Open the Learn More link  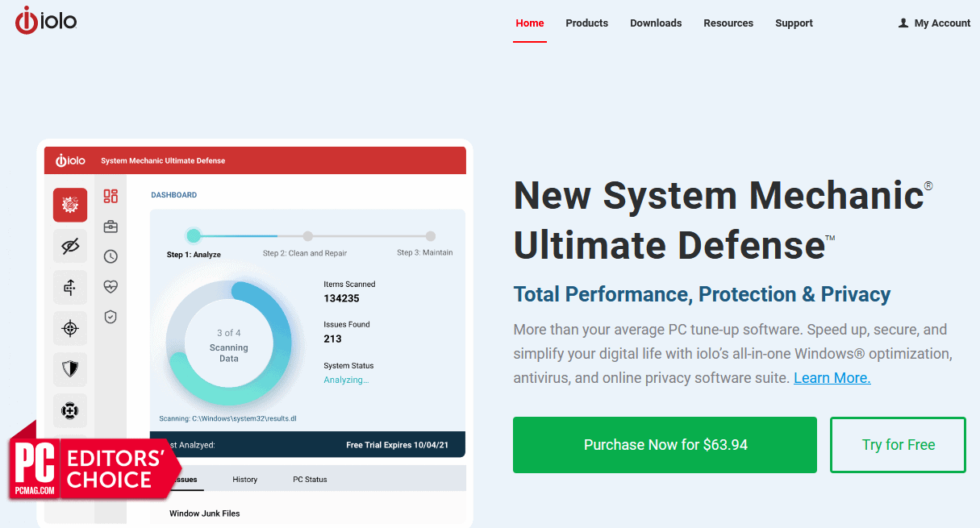832,377
